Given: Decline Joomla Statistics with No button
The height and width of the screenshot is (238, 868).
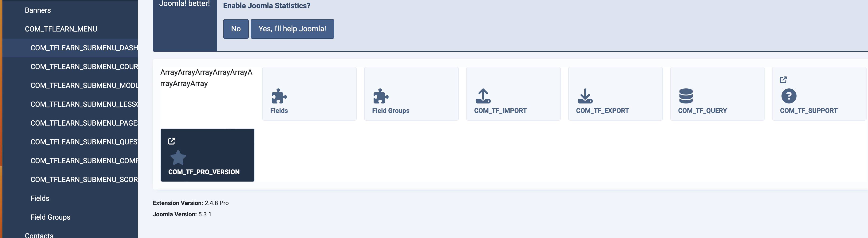Looking at the screenshot, I should (x=236, y=29).
